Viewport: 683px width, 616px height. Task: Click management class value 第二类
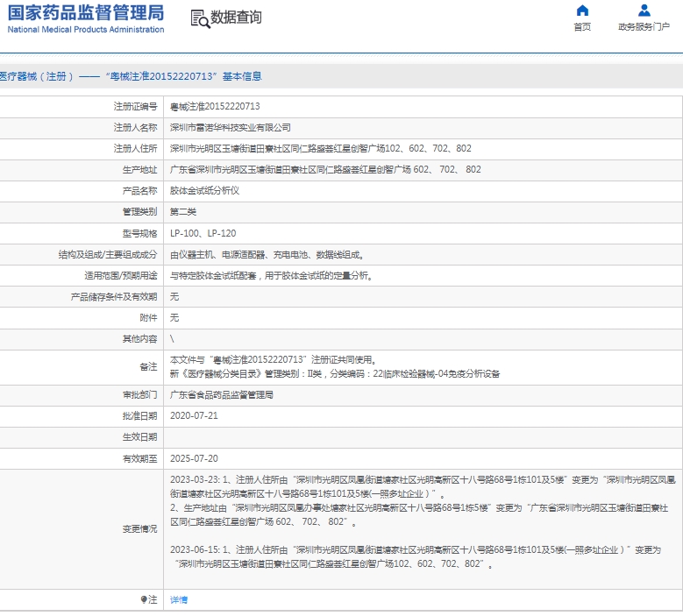[183, 212]
